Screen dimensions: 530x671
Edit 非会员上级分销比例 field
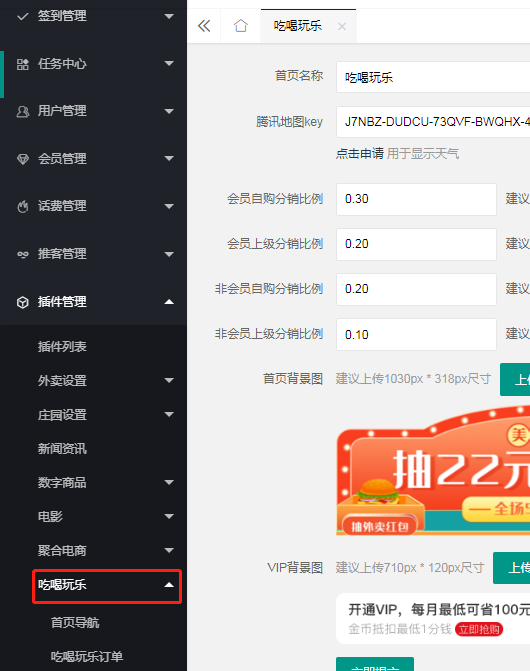click(x=416, y=334)
